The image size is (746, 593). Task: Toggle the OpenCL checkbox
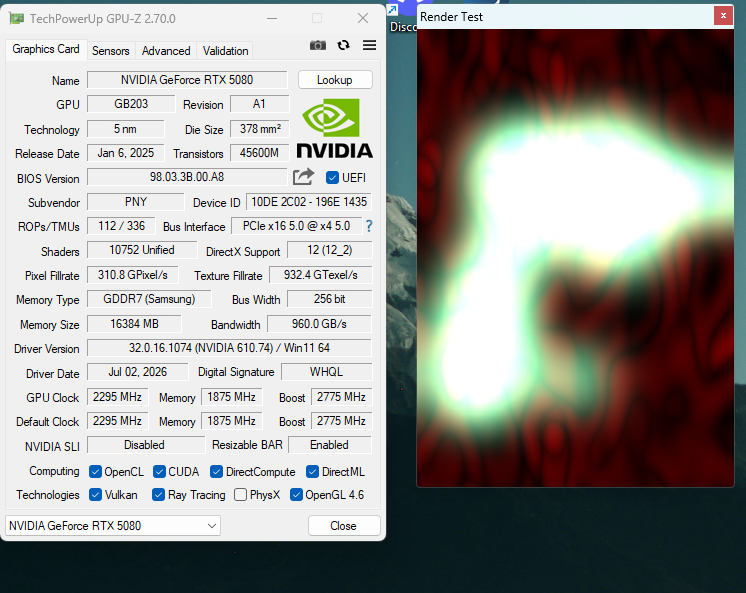coord(95,472)
